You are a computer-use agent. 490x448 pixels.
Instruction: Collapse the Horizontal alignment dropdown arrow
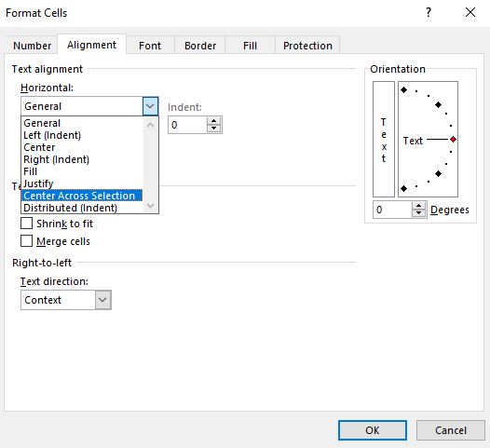pyautogui.click(x=150, y=106)
